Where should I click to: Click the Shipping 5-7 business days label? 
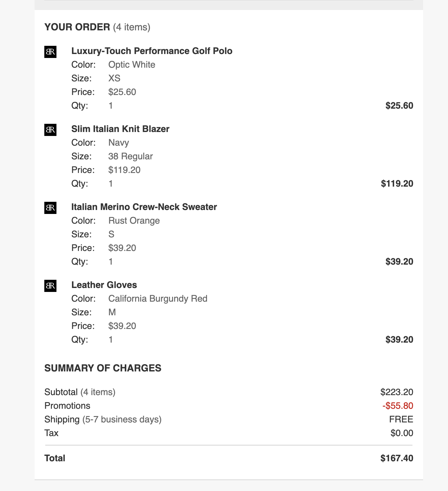click(x=103, y=419)
